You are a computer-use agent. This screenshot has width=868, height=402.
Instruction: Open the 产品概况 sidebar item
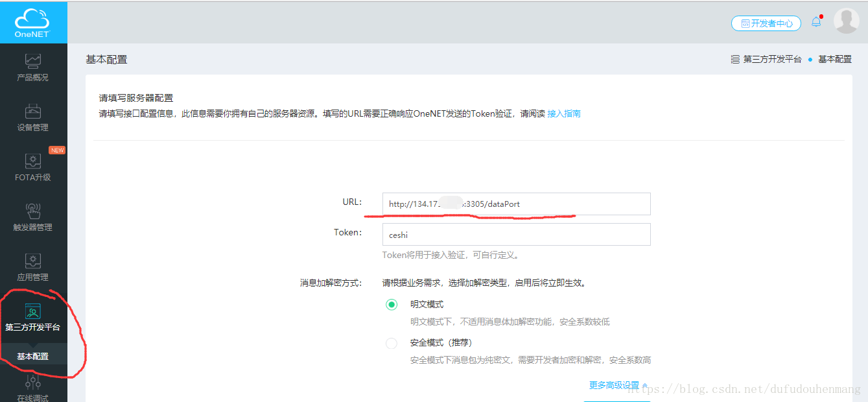[x=33, y=68]
